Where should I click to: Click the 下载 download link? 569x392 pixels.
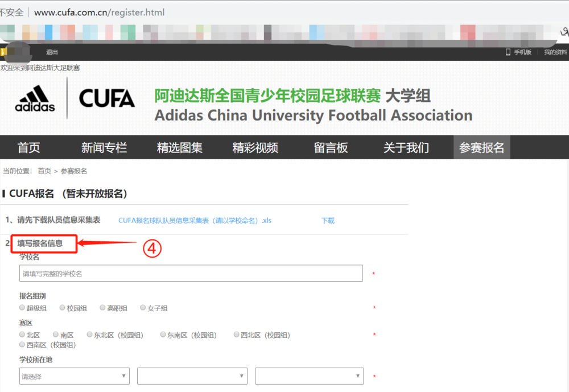[328, 221]
